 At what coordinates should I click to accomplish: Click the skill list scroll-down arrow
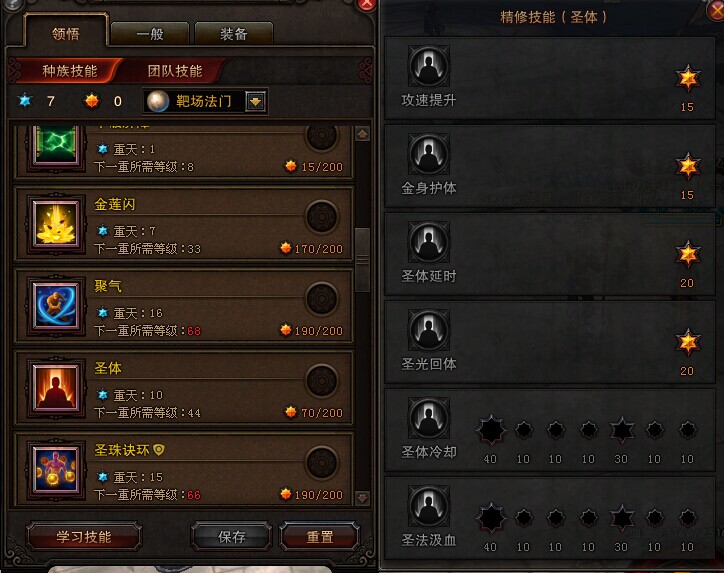pos(362,498)
